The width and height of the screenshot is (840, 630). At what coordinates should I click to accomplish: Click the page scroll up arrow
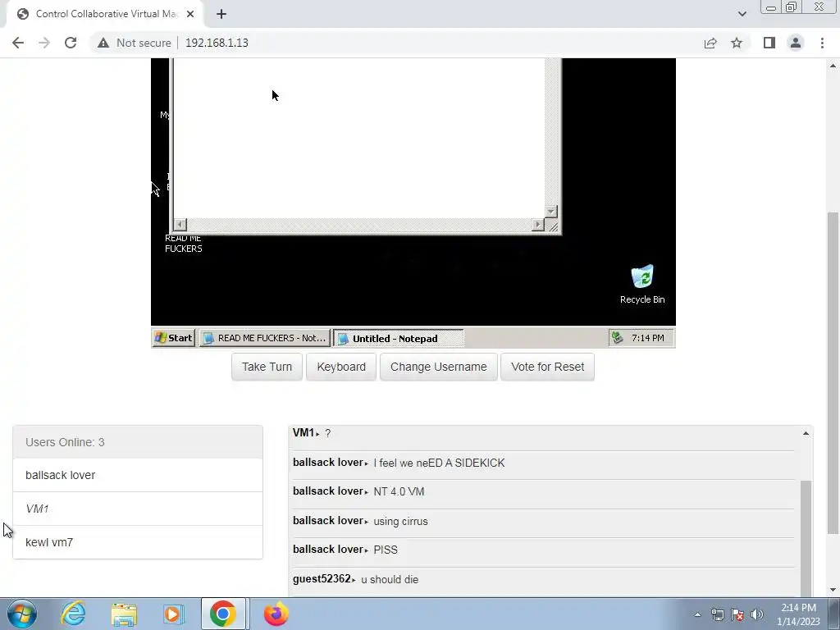click(833, 66)
